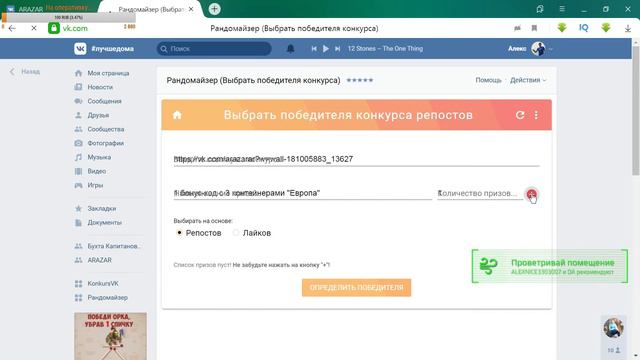Screen dimensions: 640x360
Task: Click the prize name input field
Action: (302, 193)
